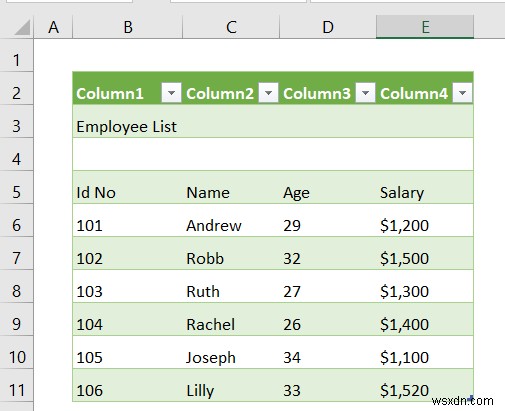The image size is (505, 411).
Task: Select column A header
Action: (x=53, y=27)
